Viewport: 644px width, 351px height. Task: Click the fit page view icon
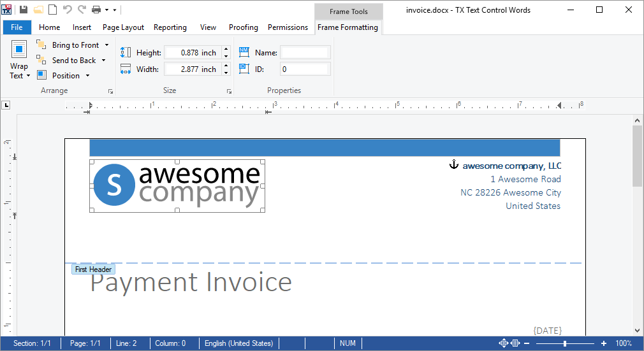pyautogui.click(x=504, y=343)
